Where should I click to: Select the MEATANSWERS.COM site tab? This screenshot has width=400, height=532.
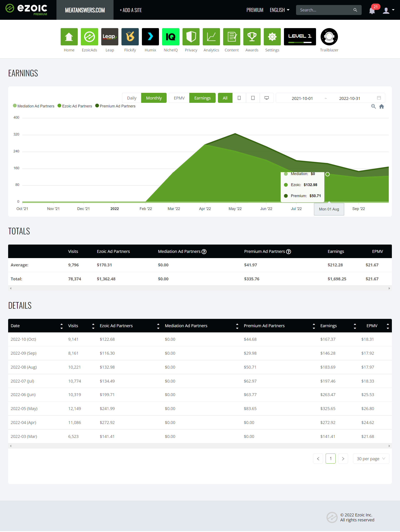pyautogui.click(x=85, y=10)
